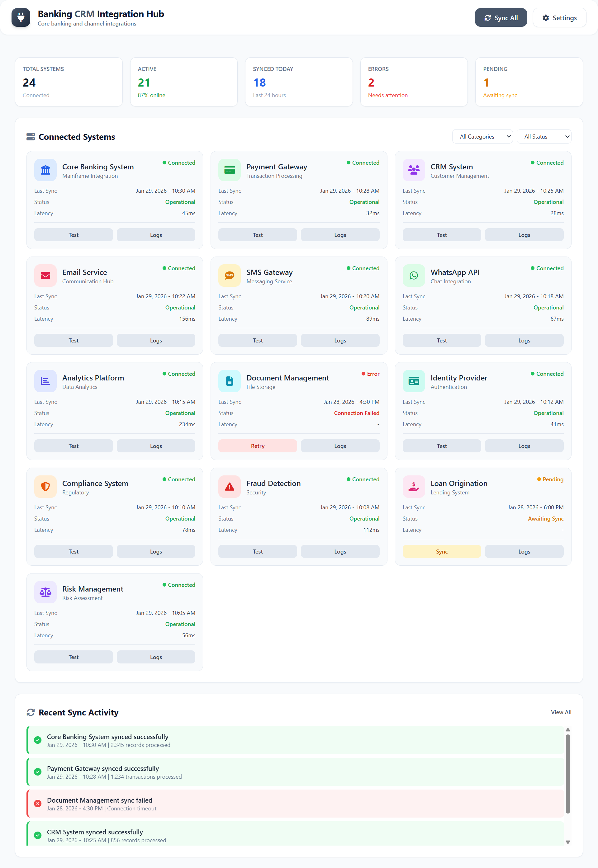Click the Risk Management scales icon
The width and height of the screenshot is (598, 868).
pyautogui.click(x=45, y=592)
